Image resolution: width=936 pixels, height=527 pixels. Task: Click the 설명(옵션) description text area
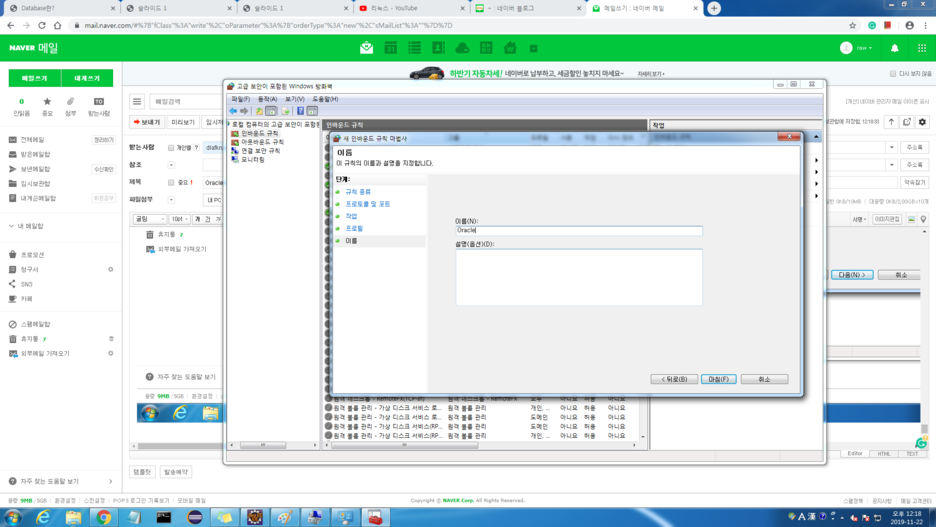pos(579,278)
